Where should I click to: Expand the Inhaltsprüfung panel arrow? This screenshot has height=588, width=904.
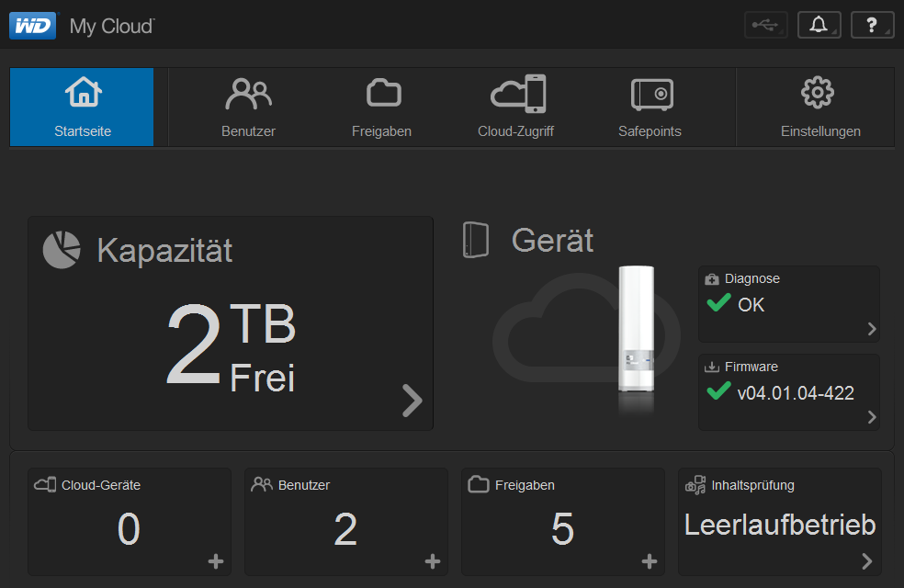(x=866, y=561)
